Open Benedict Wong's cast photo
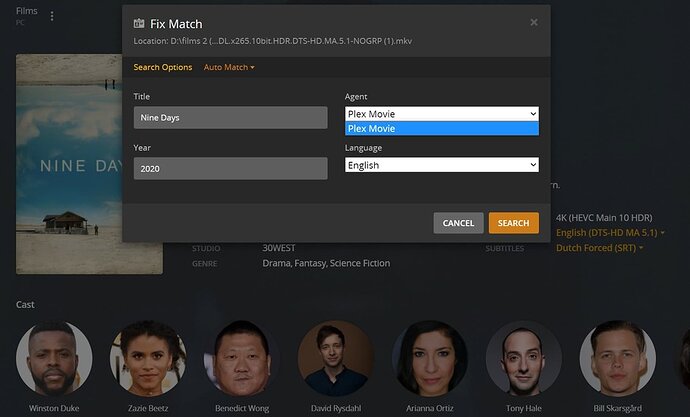The image size is (690, 417). pos(242,358)
